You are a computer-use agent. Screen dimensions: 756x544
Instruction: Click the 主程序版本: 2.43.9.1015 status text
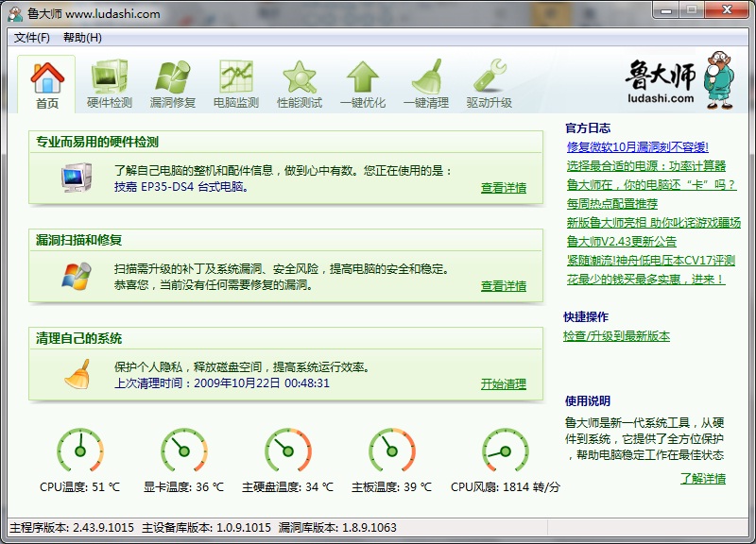(72, 528)
